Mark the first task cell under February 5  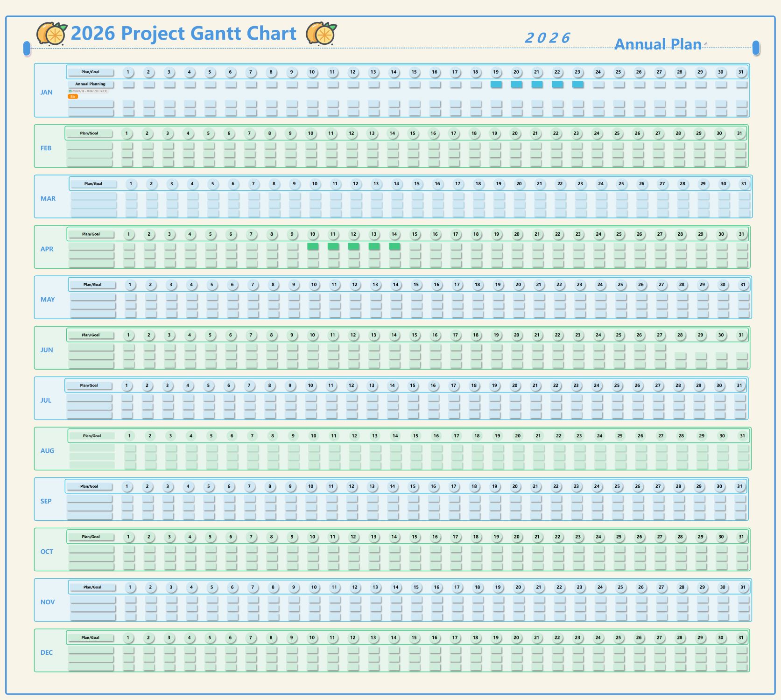(209, 146)
